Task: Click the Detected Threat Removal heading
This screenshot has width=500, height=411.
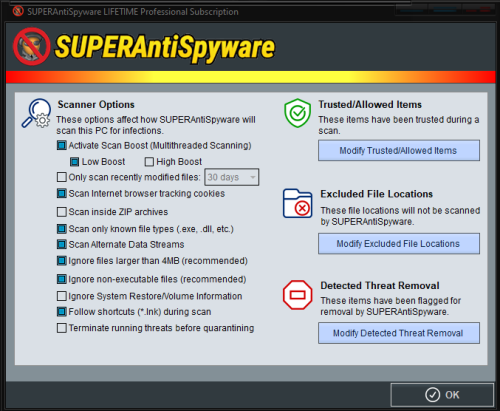Action: point(380,286)
